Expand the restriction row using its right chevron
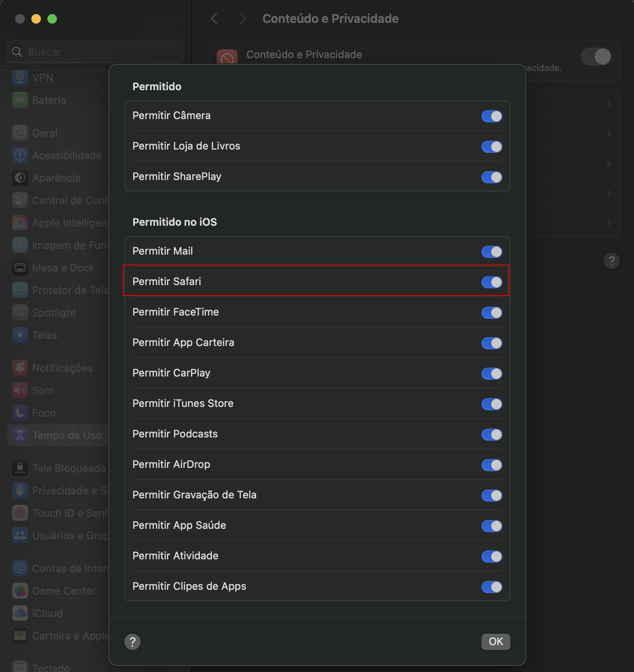634x672 pixels. 609,104
